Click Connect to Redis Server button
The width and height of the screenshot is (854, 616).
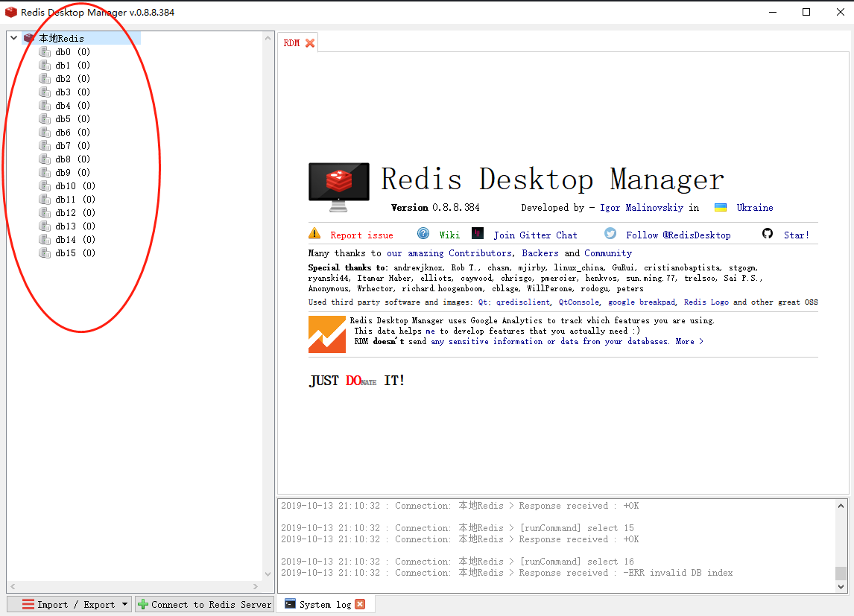click(x=204, y=605)
